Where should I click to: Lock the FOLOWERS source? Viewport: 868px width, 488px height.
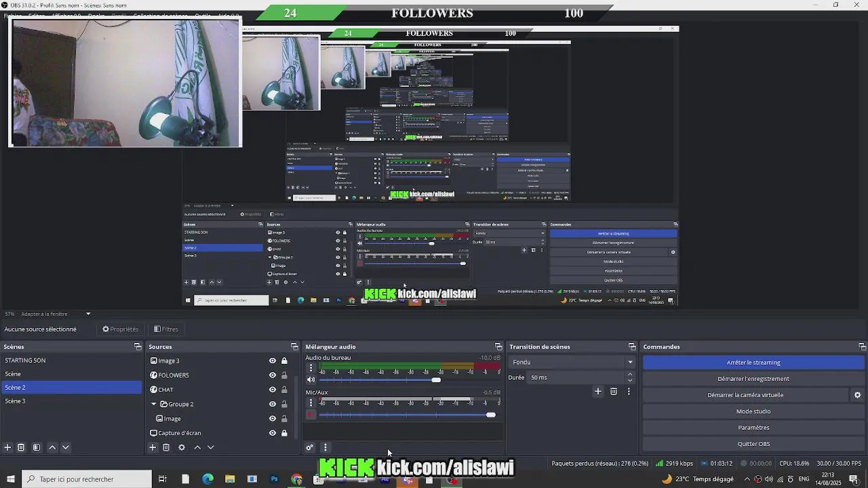(x=284, y=375)
